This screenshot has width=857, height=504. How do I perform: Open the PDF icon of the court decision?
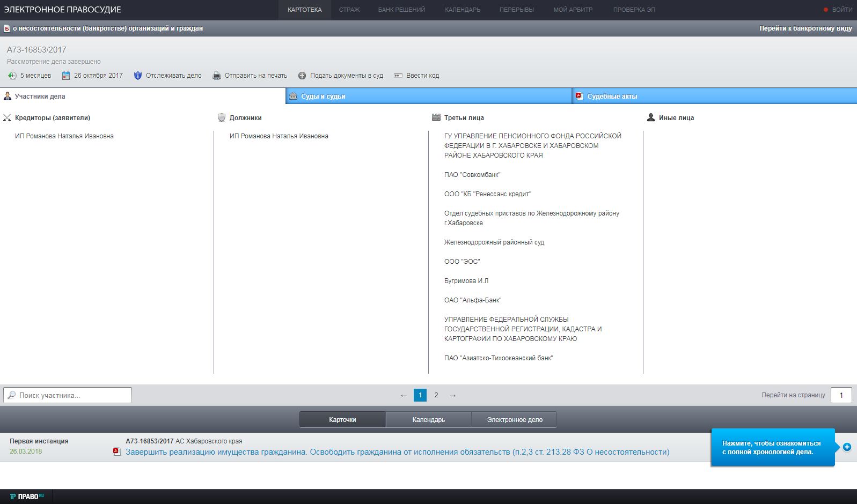(x=116, y=452)
